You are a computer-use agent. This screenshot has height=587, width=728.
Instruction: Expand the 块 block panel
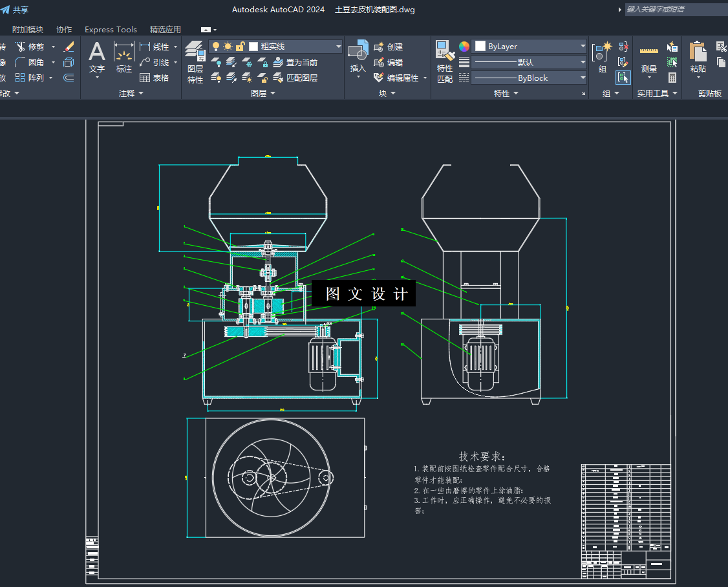tap(387, 93)
